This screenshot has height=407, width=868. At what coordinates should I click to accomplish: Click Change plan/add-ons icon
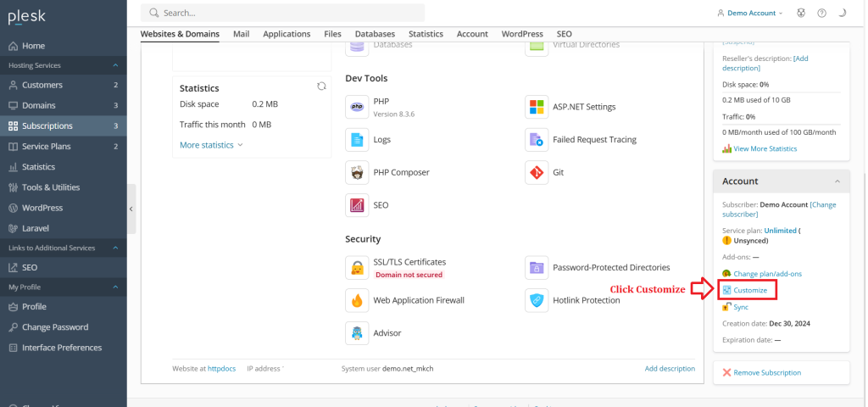click(x=726, y=274)
